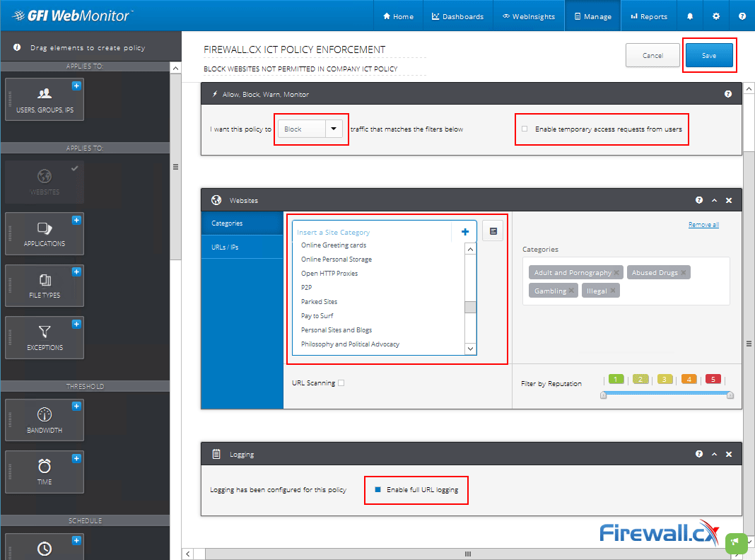Toggle Enable full URL logging checkbox

[x=377, y=489]
